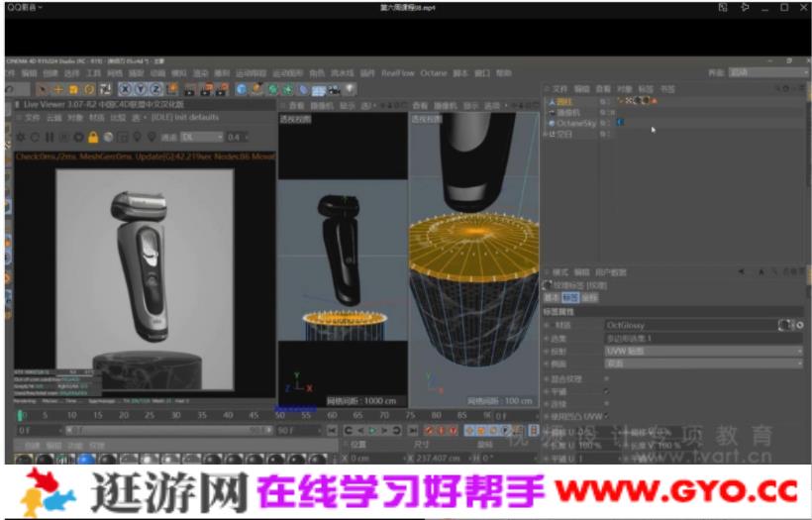Screen dimensions: 812x520
Task: Open the Render Settings icon
Action: 222,89
